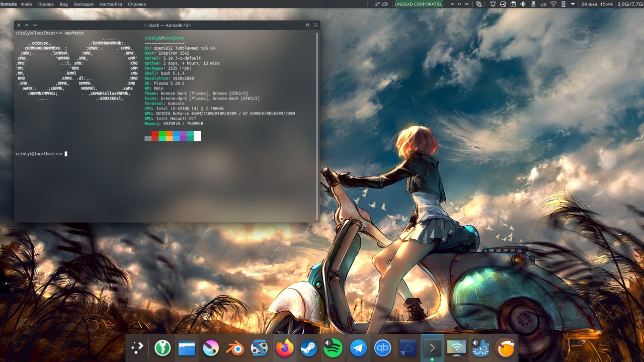Switch the us keyboard layout indicator
The image size is (644, 362).
[543, 4]
